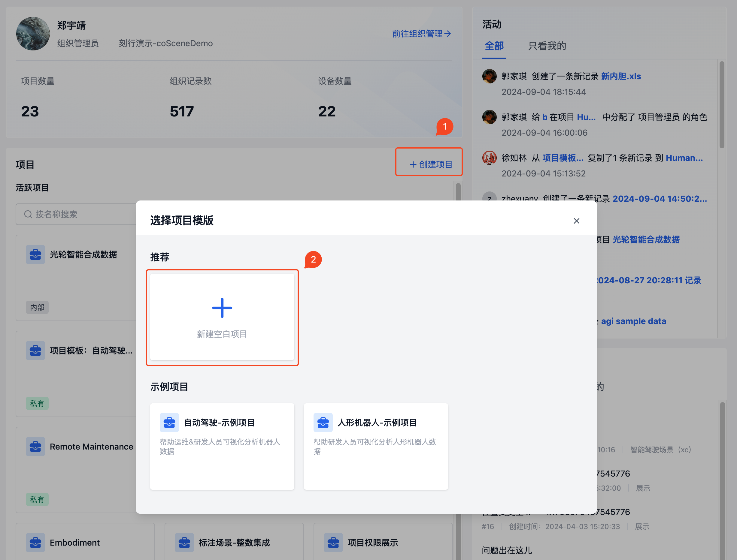Screen dimensions: 737x560
Task: Click the briefcase icon of 人形机器人-示例项目
Action: (x=323, y=422)
